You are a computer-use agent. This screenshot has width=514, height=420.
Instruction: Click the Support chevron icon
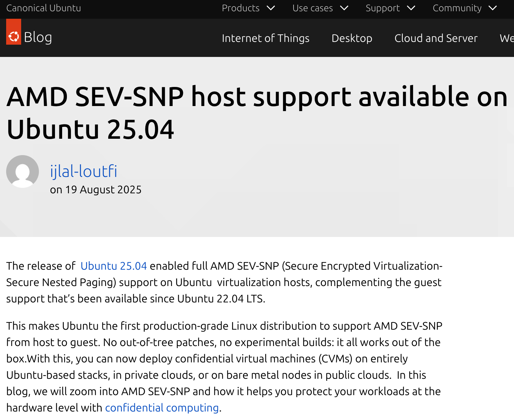coord(411,8)
